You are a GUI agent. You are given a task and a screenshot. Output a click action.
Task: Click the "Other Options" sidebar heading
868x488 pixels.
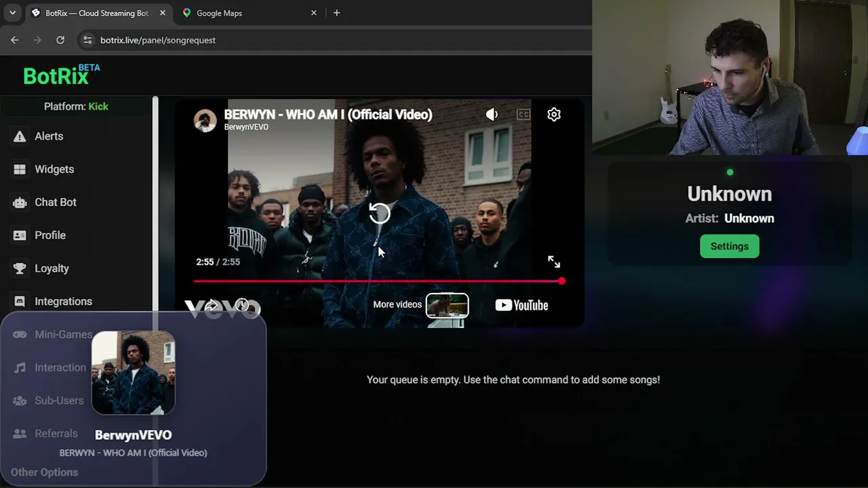pyautogui.click(x=44, y=472)
